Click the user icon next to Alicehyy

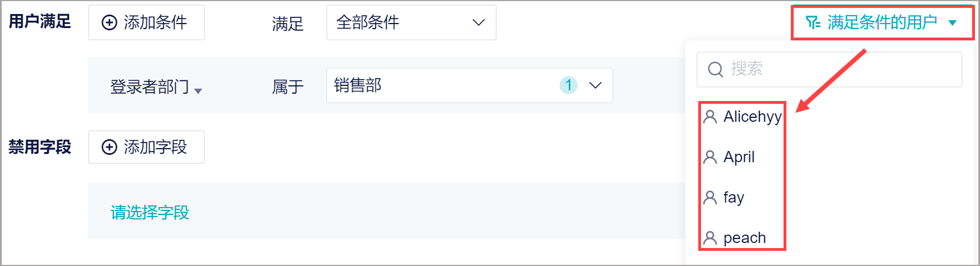710,117
